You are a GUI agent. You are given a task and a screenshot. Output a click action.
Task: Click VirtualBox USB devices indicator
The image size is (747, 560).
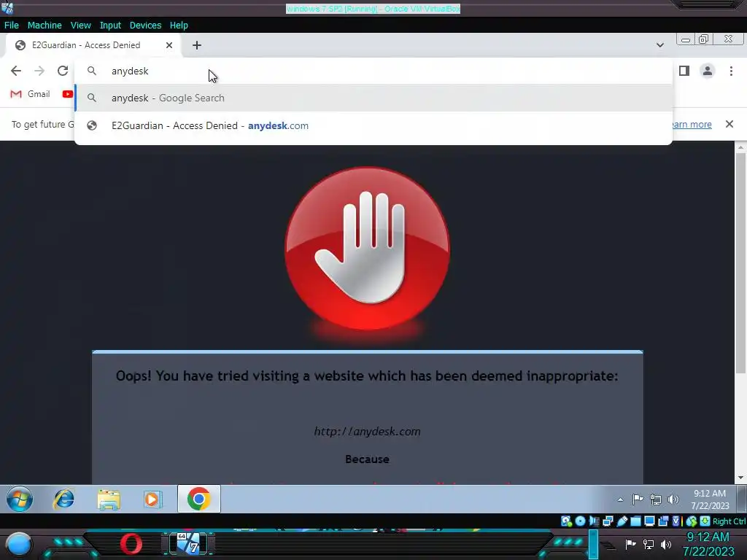pos(622,521)
